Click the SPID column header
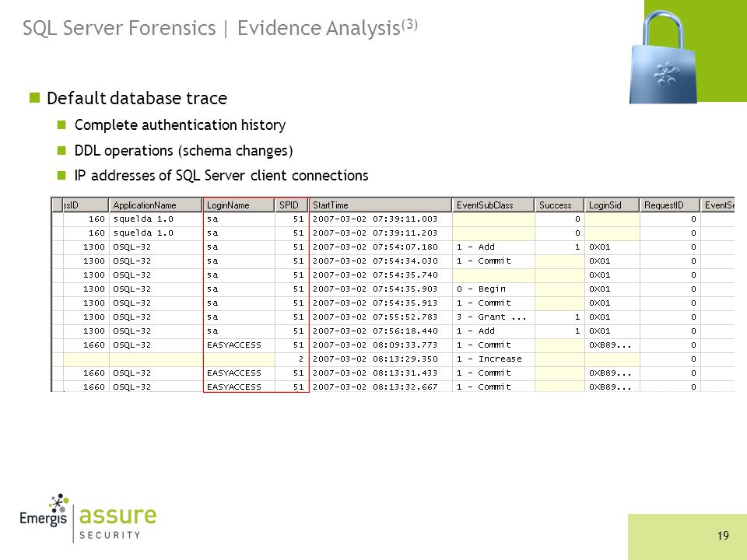747x560 pixels. [x=291, y=205]
